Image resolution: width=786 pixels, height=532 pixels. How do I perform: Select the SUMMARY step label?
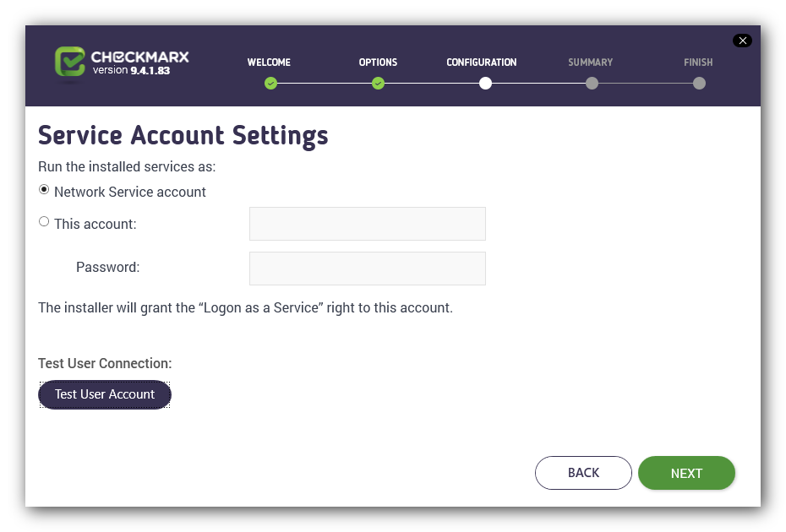590,62
